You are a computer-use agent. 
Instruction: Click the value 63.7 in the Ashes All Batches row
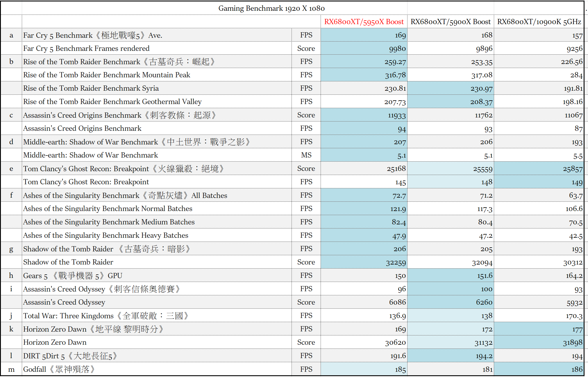point(576,196)
